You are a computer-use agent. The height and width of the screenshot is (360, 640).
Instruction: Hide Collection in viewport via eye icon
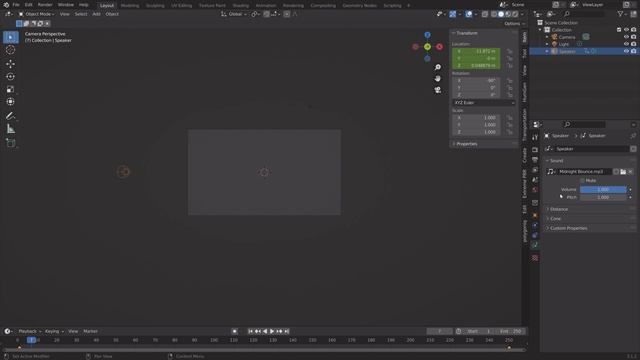[626, 30]
